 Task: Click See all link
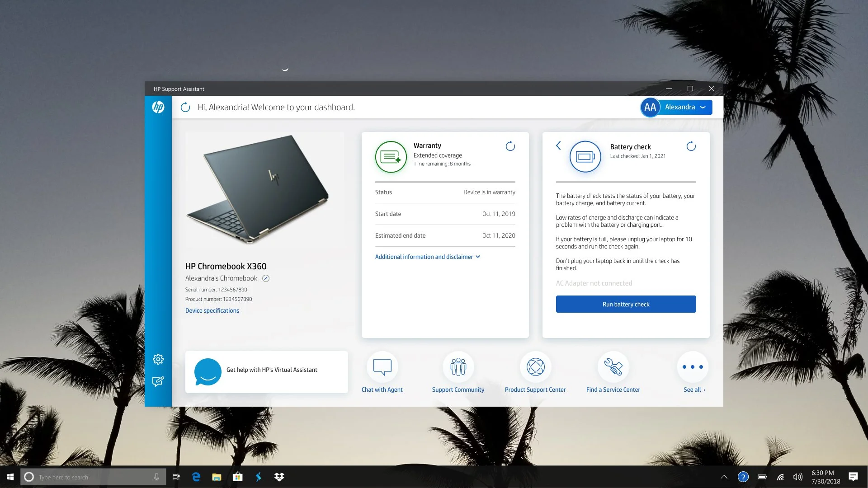[694, 389]
